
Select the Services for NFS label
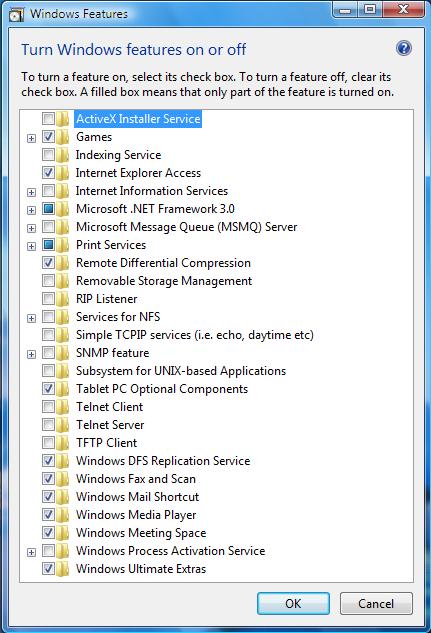pos(118,317)
